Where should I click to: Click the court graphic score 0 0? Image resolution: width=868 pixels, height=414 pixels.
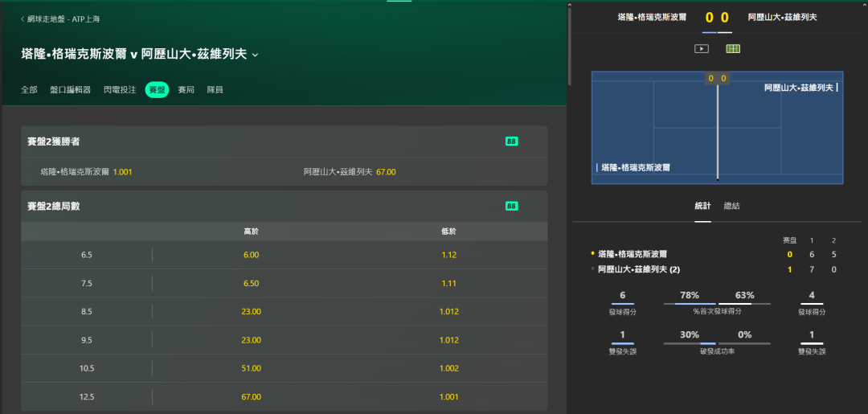click(x=717, y=78)
